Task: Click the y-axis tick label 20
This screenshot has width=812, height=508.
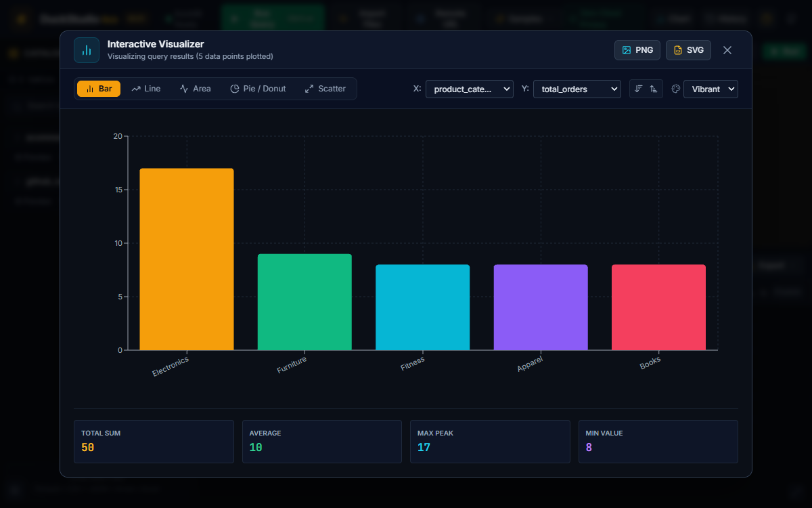Action: point(118,136)
